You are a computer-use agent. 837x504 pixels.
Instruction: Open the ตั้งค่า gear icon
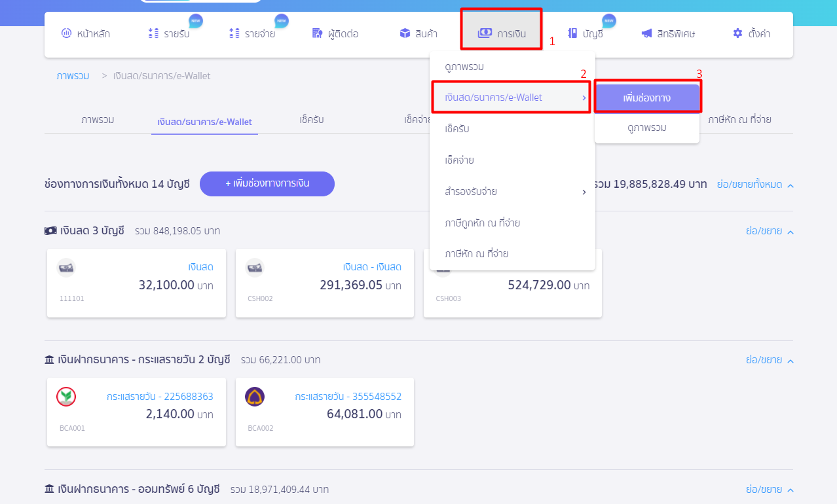[738, 33]
